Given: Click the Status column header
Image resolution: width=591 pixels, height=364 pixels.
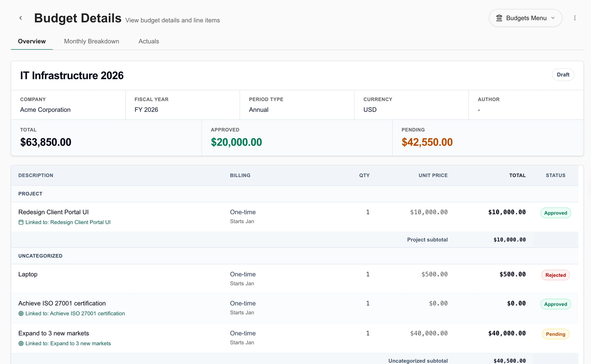Looking at the screenshot, I should [x=556, y=175].
